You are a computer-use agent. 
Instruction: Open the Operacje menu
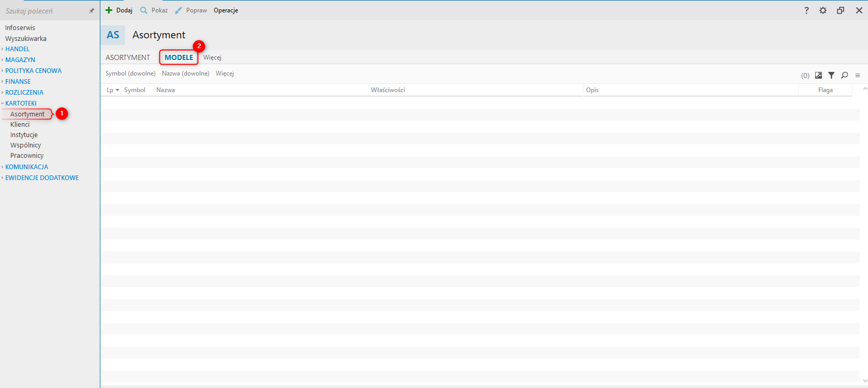click(226, 10)
